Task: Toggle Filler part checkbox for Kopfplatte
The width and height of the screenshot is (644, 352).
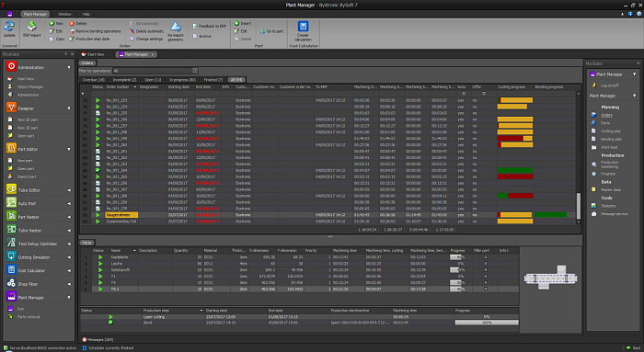Action: 486,257
